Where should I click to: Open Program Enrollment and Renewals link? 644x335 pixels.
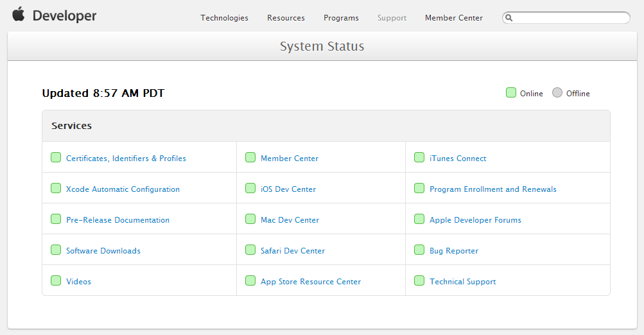492,189
